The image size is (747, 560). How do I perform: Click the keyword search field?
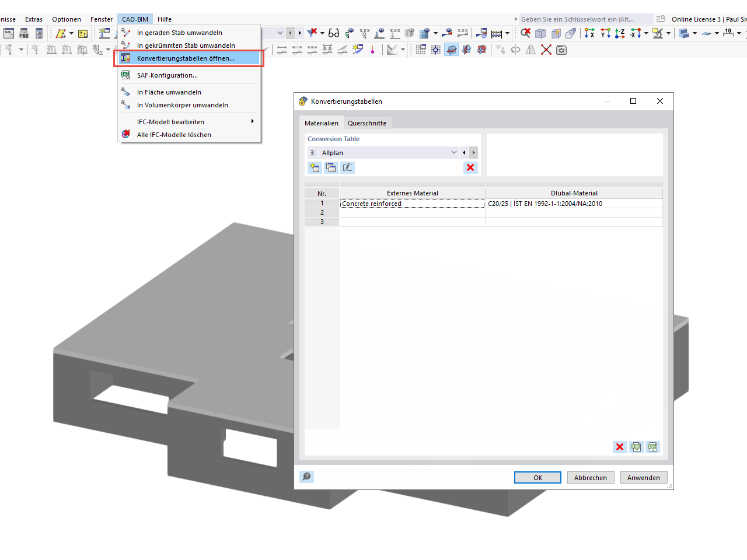[584, 19]
